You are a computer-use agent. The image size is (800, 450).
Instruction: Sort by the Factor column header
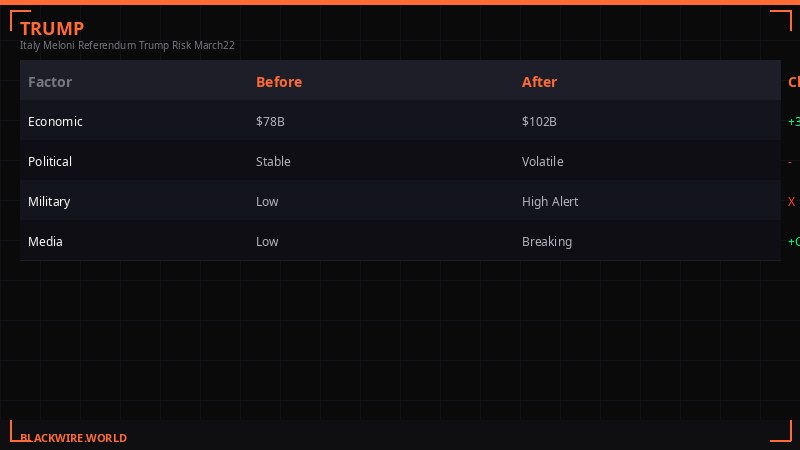(x=50, y=82)
